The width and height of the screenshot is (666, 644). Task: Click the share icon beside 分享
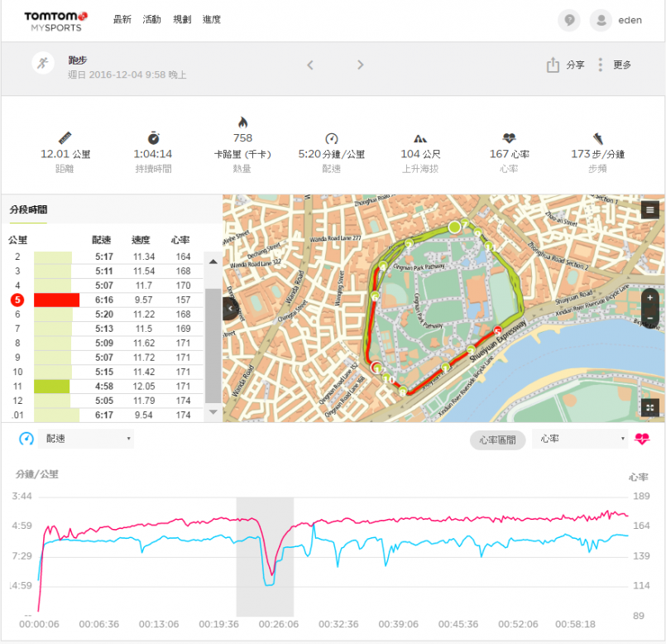coord(553,65)
